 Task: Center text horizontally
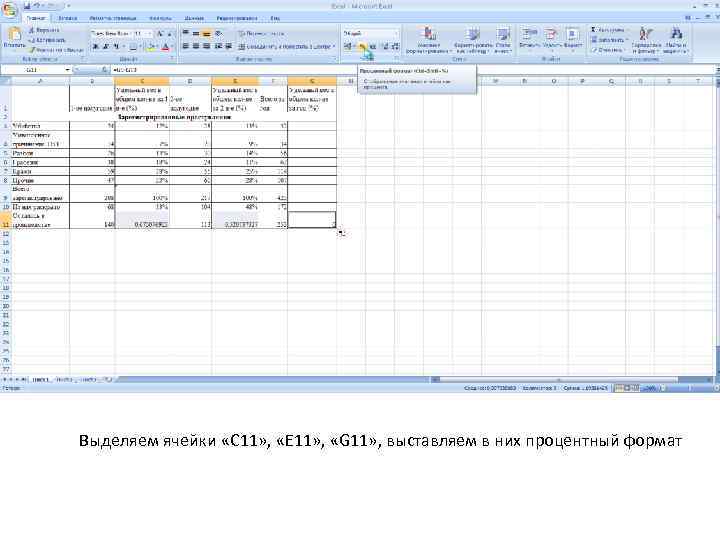coord(196,46)
